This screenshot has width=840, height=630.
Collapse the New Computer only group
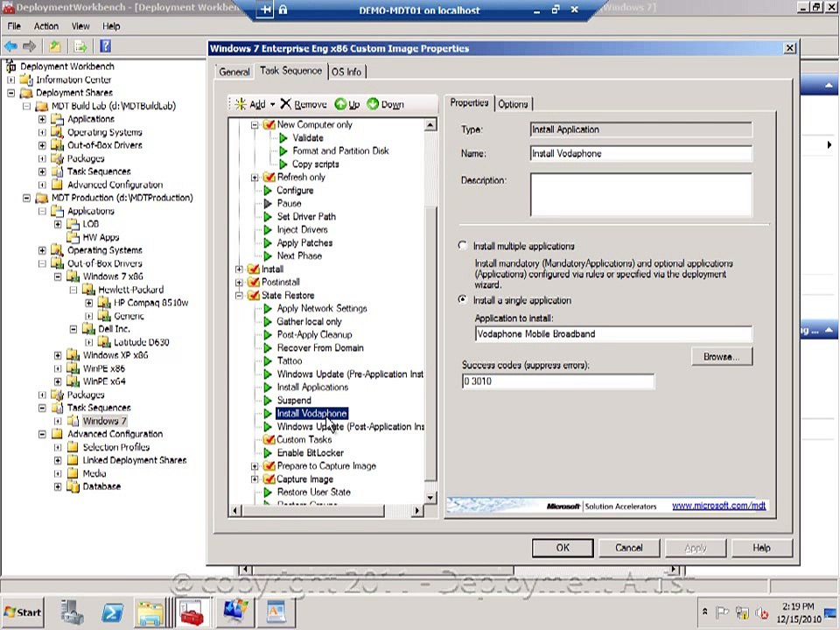(255, 125)
